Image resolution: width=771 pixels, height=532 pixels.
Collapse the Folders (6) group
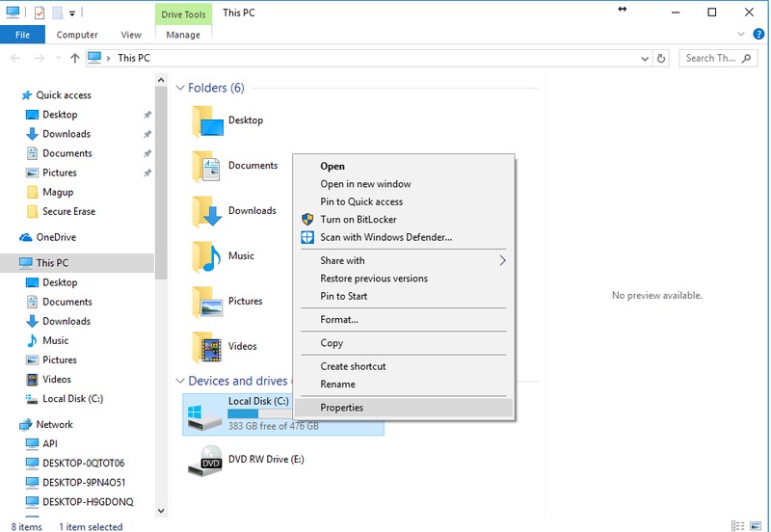180,89
